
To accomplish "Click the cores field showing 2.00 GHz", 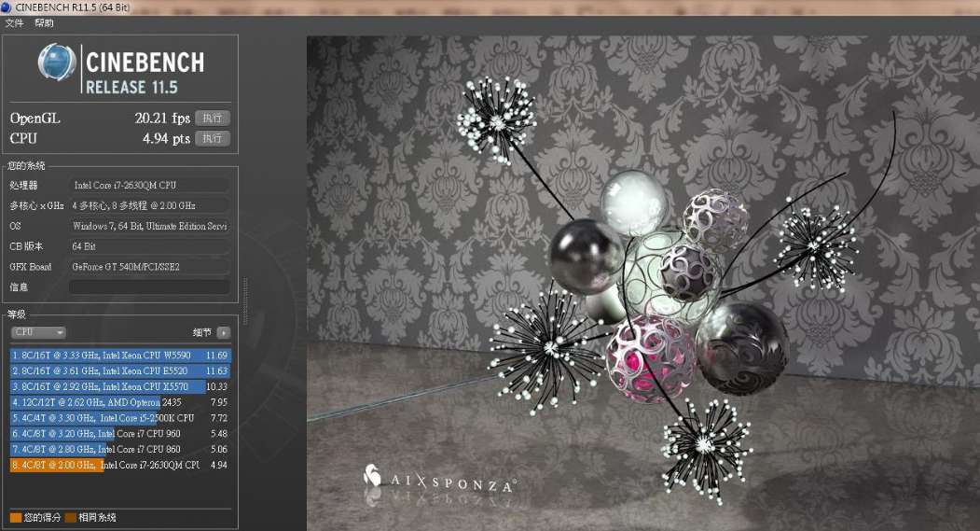I will (x=149, y=205).
